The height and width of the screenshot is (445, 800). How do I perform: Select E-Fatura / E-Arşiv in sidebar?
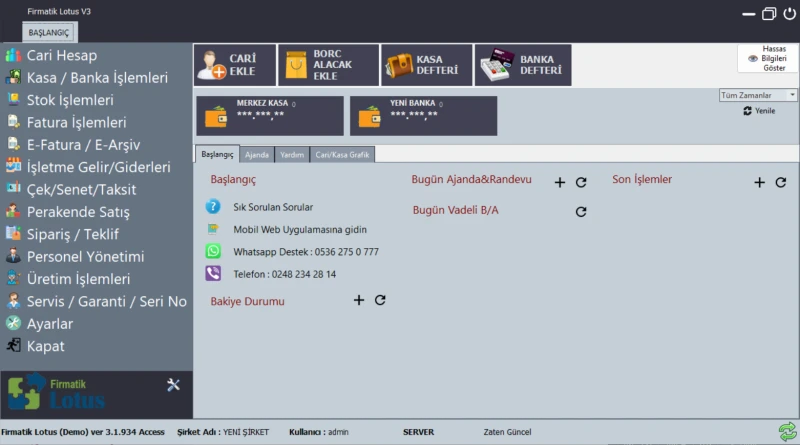84,145
